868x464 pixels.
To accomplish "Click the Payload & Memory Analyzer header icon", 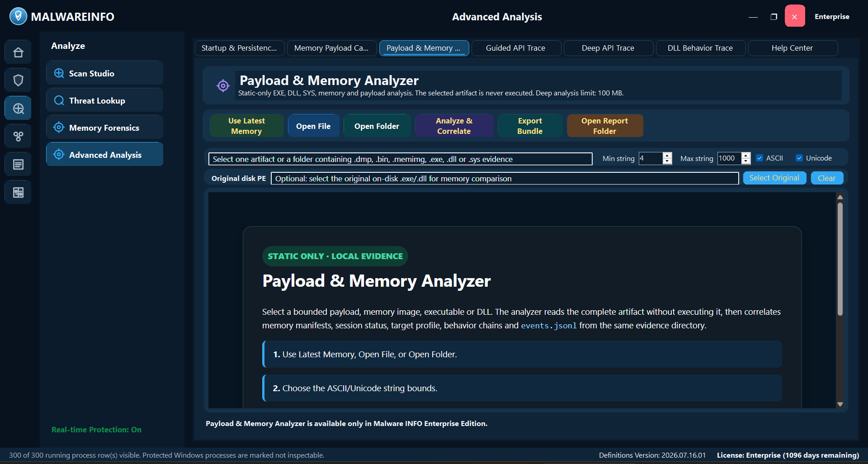I will point(223,85).
